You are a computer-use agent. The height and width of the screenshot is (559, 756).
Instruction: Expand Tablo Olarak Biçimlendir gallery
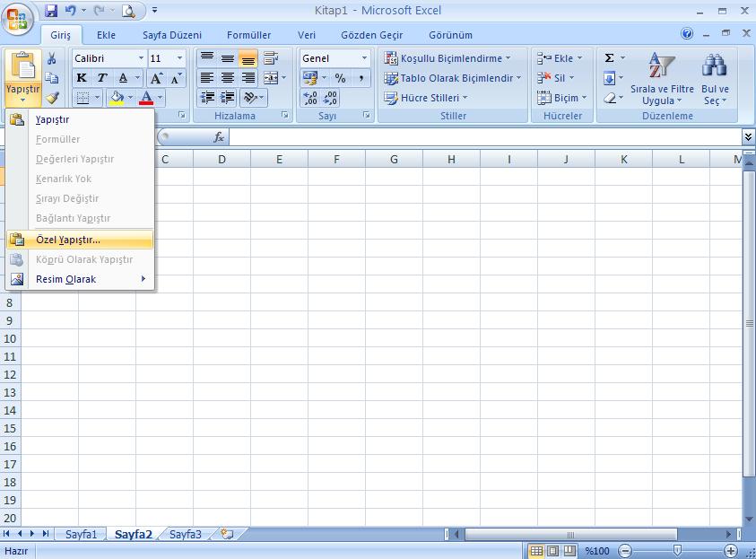(453, 78)
